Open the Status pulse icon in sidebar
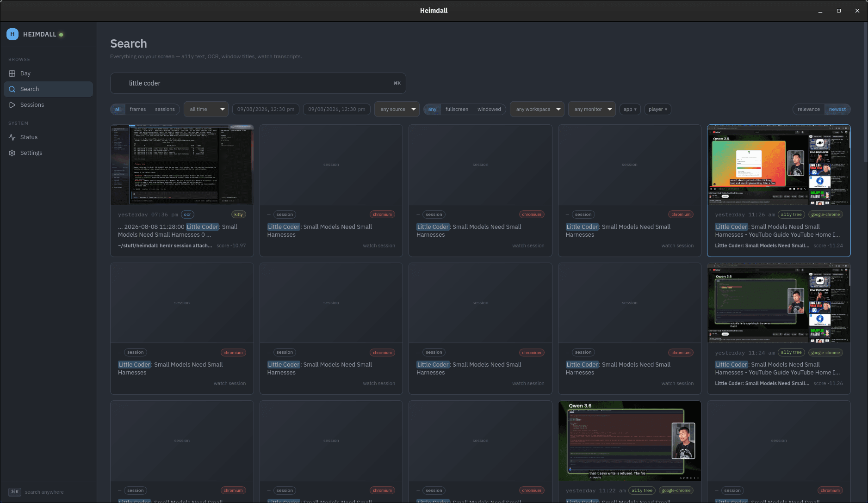Image resolution: width=868 pixels, height=503 pixels. click(x=12, y=137)
